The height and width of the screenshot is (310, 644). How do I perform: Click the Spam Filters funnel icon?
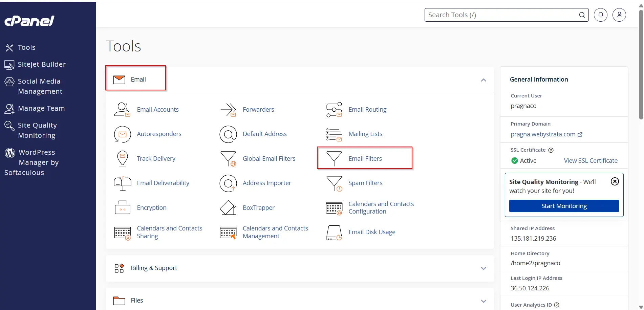[x=334, y=183]
